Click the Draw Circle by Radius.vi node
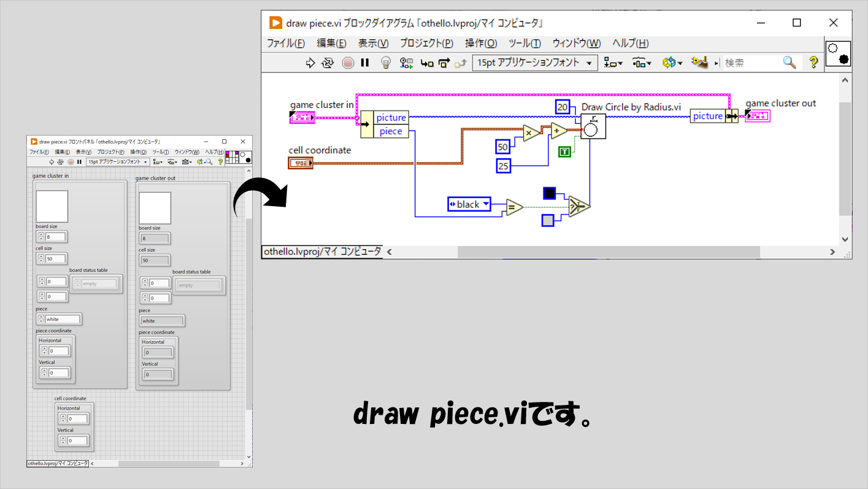 [593, 126]
